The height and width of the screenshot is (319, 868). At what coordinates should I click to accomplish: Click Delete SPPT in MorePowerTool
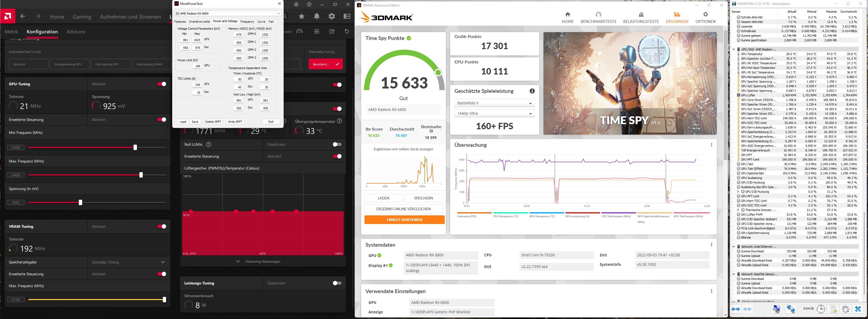coord(213,122)
